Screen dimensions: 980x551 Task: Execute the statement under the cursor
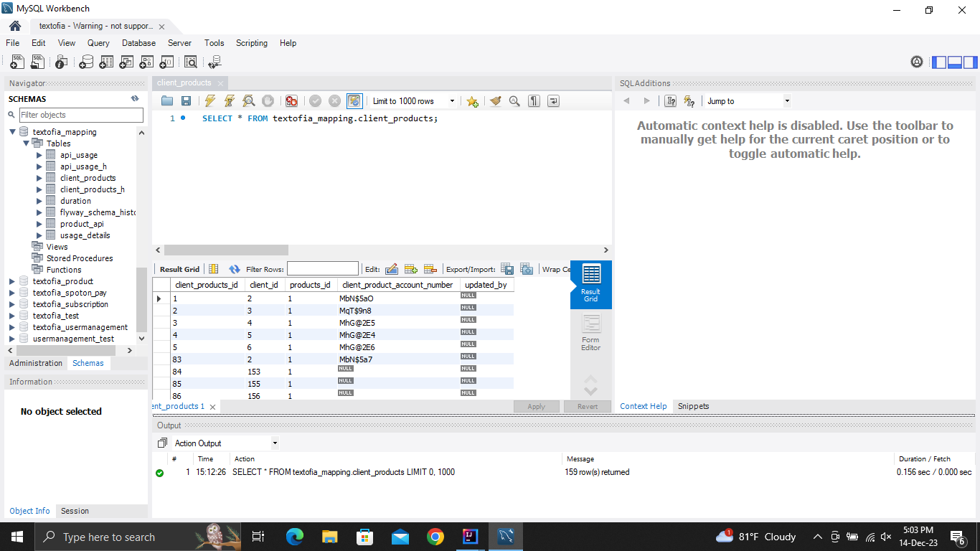pos(230,101)
